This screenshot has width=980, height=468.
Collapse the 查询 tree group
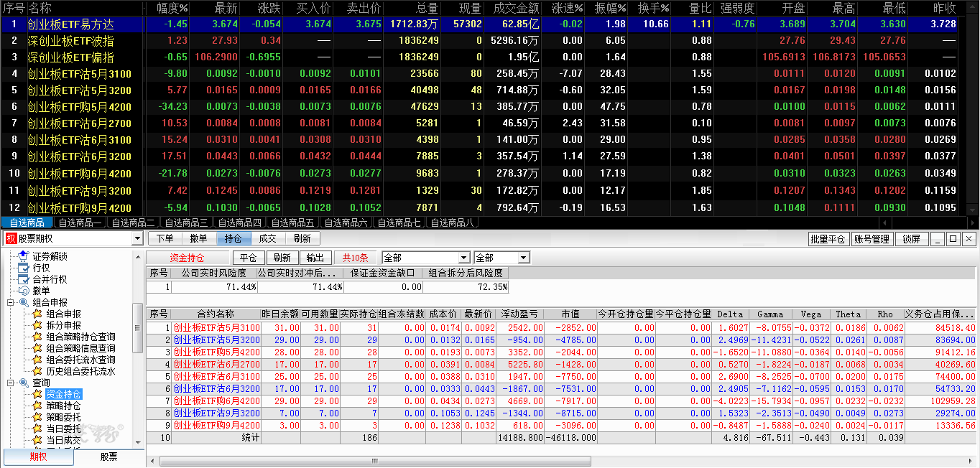click(11, 383)
